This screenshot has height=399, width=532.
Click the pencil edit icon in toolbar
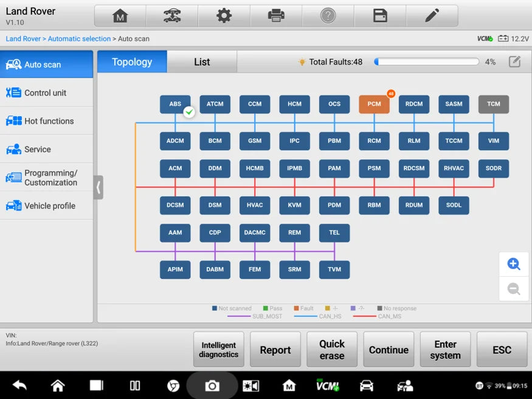tap(432, 16)
